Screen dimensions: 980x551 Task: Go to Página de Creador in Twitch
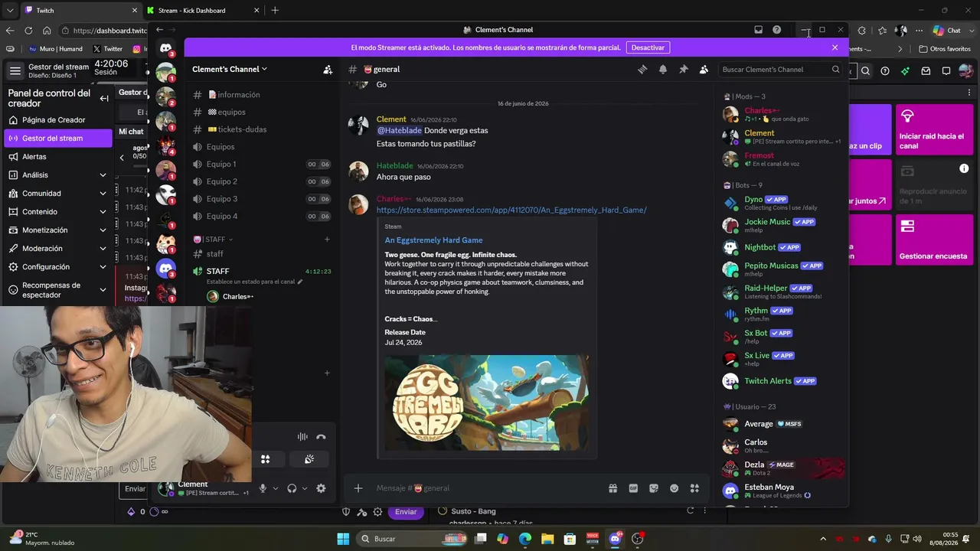point(57,120)
